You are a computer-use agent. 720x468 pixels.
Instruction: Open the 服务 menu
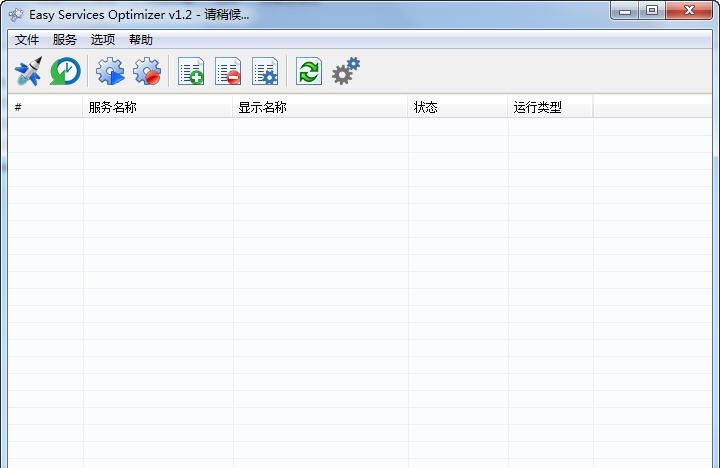point(64,40)
